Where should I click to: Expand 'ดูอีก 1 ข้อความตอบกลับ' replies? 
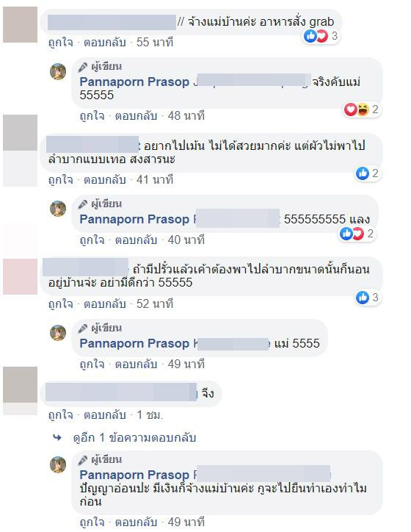(134, 438)
